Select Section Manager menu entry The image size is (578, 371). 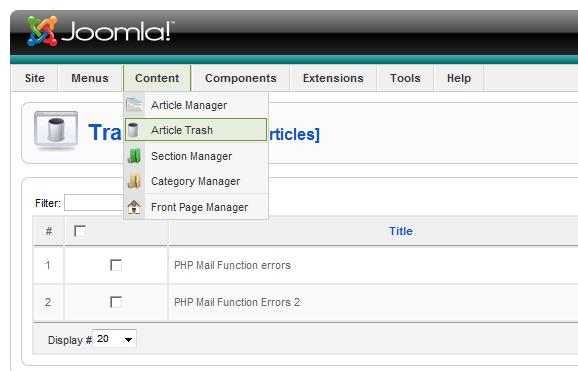pyautogui.click(x=196, y=156)
